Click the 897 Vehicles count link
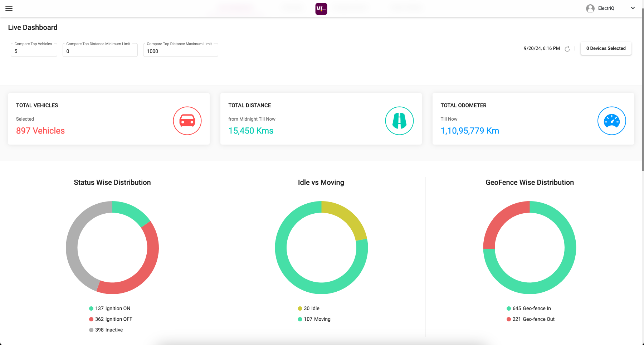This screenshot has width=644, height=345. pyautogui.click(x=40, y=131)
